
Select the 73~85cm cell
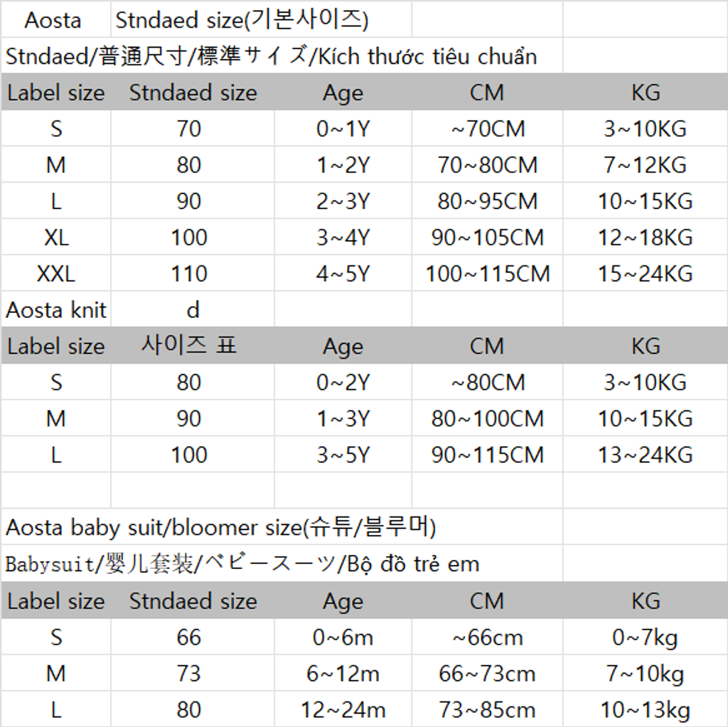(487, 710)
